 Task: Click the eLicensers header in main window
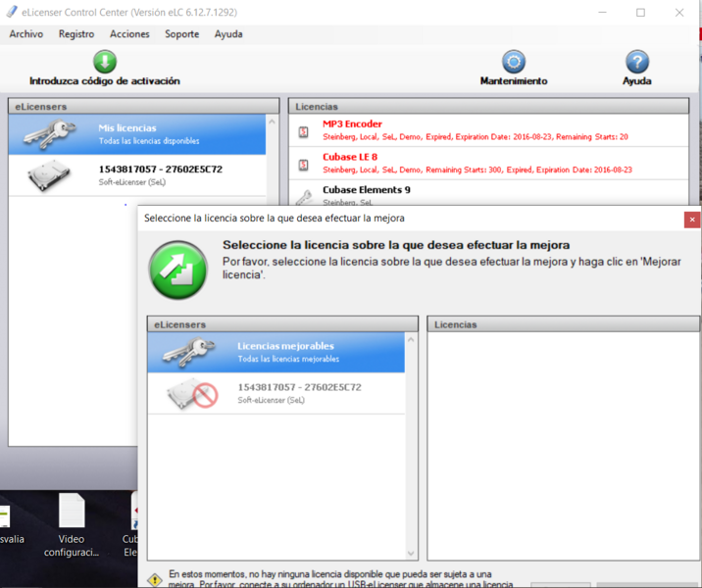click(144, 107)
